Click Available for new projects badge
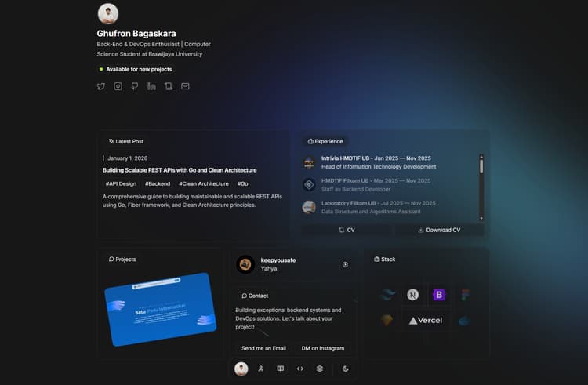The width and height of the screenshot is (588, 385). click(x=136, y=69)
